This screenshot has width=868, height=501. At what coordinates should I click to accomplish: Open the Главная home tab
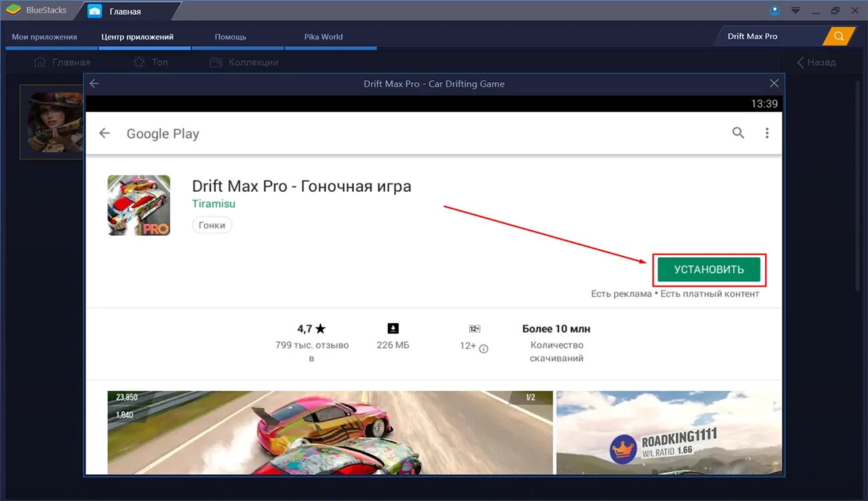[x=124, y=11]
